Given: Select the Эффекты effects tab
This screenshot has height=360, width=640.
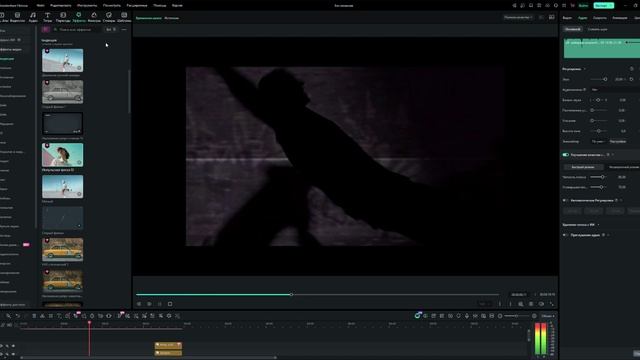Looking at the screenshot, I should click(x=78, y=17).
